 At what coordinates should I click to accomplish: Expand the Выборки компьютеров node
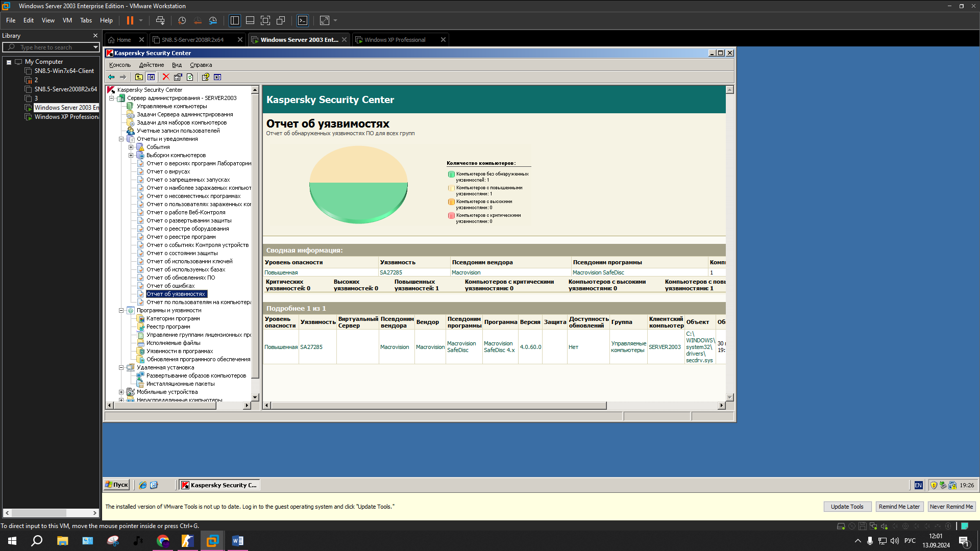(x=131, y=155)
